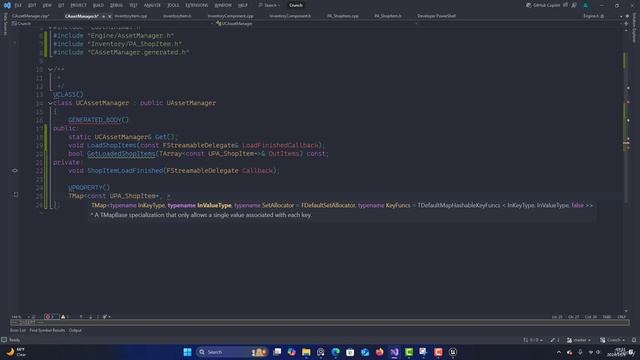Image resolution: width=640 pixels, height=360 pixels.
Task: Switch to the InventoryItem.cpp tab
Action: coord(131,16)
